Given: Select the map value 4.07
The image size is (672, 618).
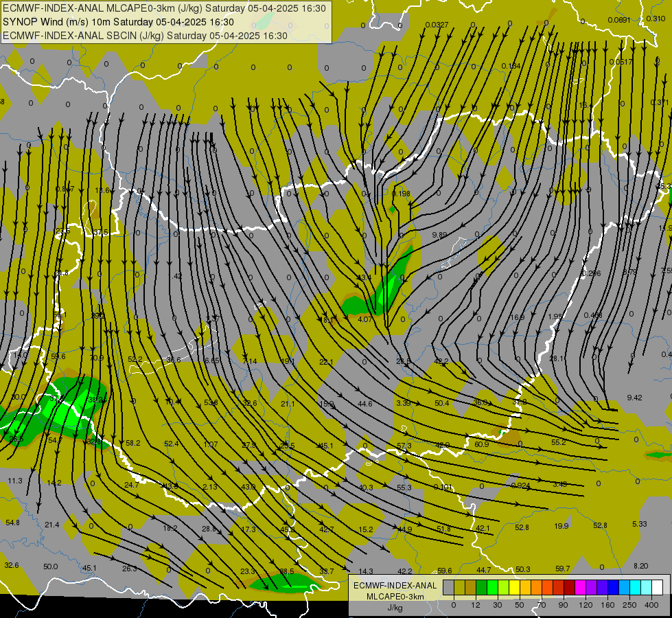Looking at the screenshot, I should click(364, 319).
